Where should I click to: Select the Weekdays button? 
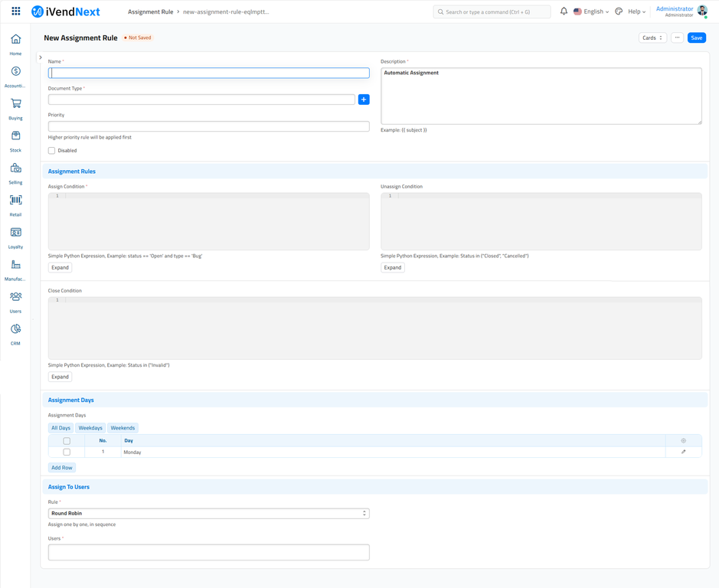[x=90, y=428]
